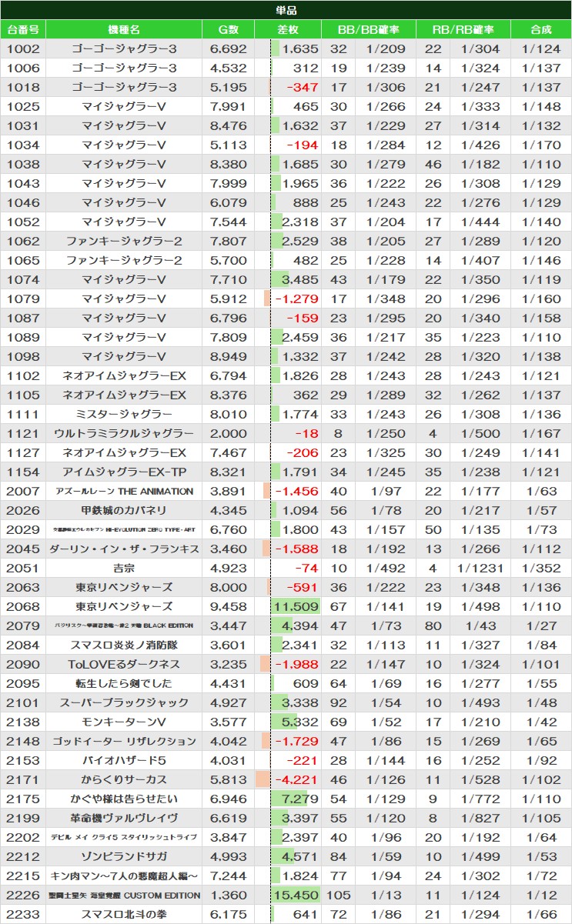Image resolution: width=572 pixels, height=924 pixels.
Task: Click the 1/528 RB probability
Action: [x=480, y=779]
